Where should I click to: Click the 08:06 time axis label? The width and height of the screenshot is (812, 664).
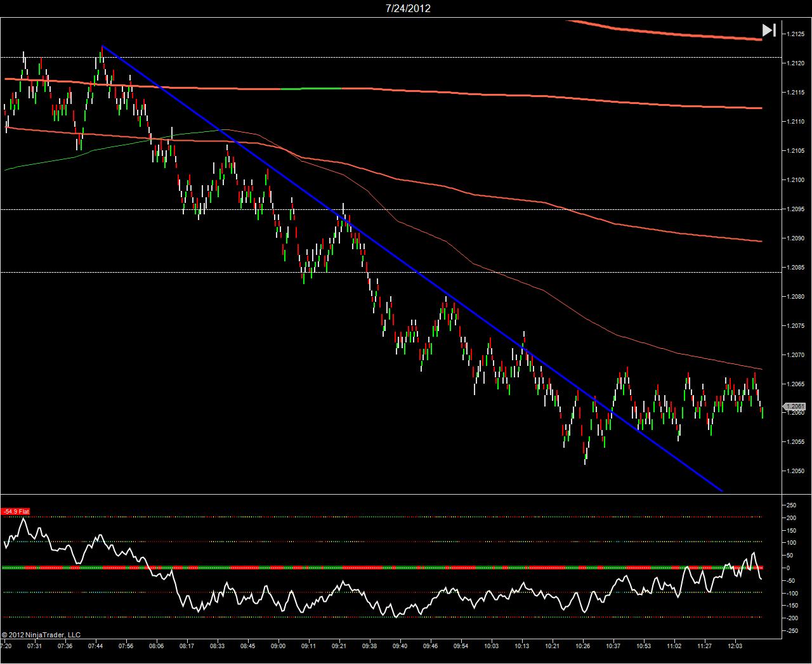click(156, 646)
